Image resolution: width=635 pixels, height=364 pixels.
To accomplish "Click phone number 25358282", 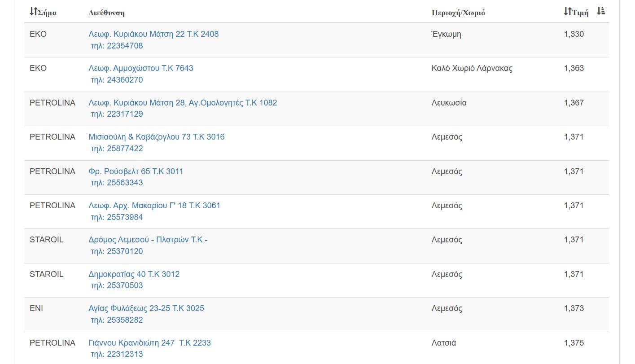I will click(x=117, y=320).
